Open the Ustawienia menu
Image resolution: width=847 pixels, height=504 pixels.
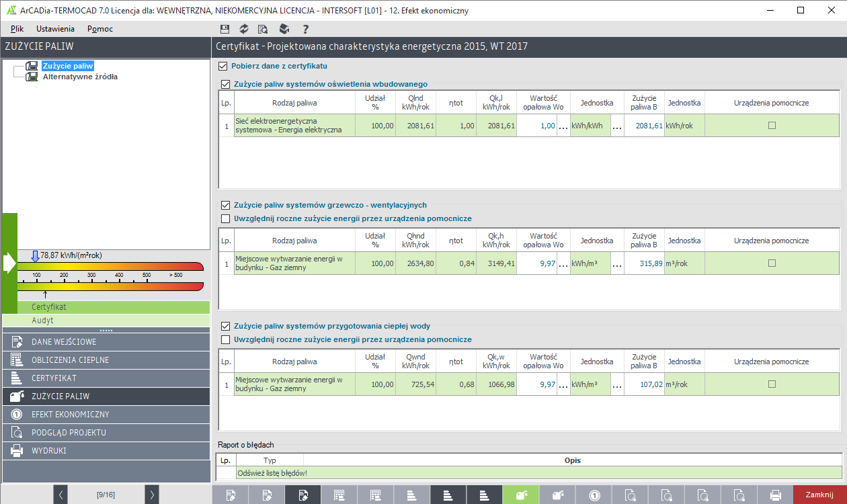coord(55,29)
